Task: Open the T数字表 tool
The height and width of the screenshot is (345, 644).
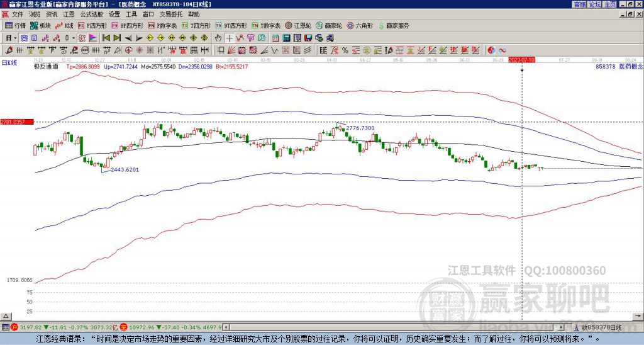Action: (266, 25)
